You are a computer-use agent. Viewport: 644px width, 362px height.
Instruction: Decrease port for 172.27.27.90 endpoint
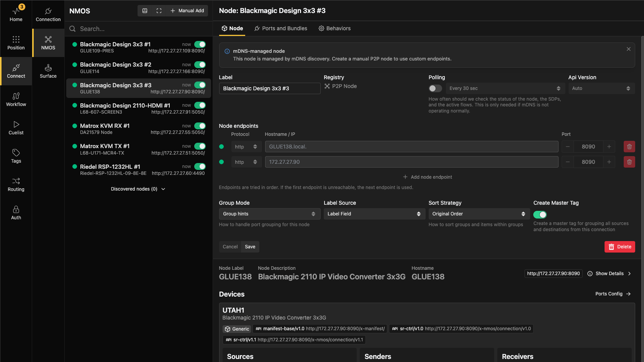(x=568, y=162)
